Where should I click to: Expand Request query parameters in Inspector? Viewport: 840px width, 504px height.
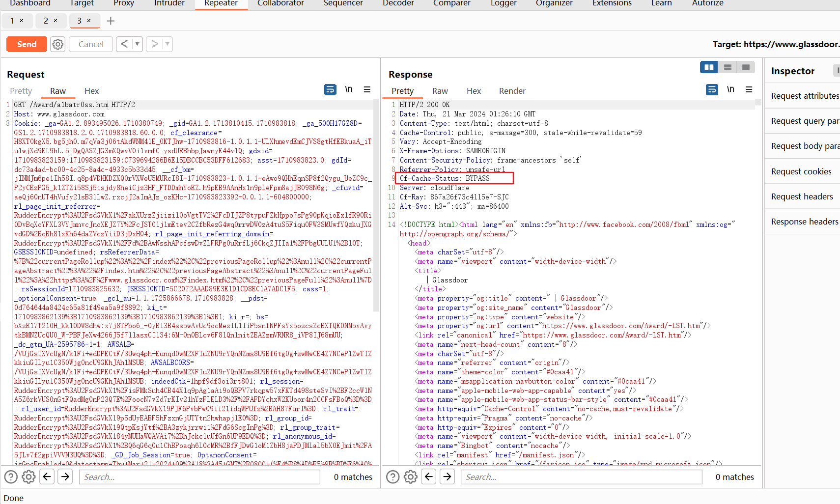tap(802, 121)
